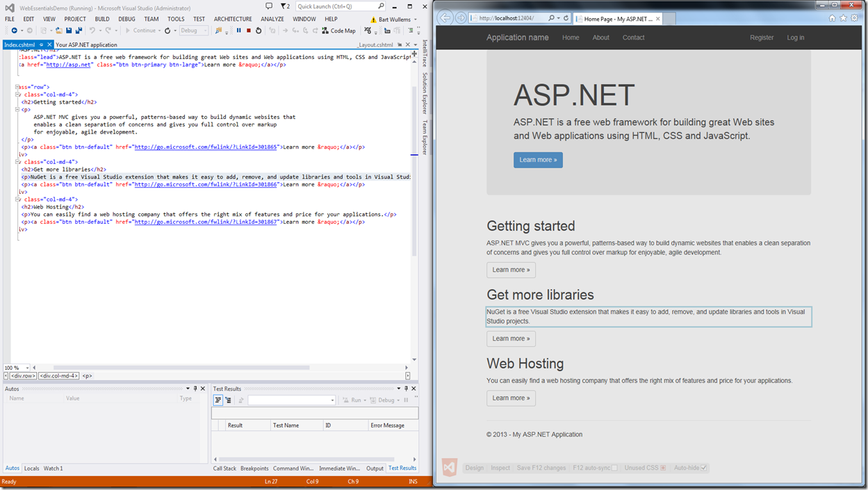
Task: Click the Restart debugging icon
Action: pyautogui.click(x=259, y=31)
